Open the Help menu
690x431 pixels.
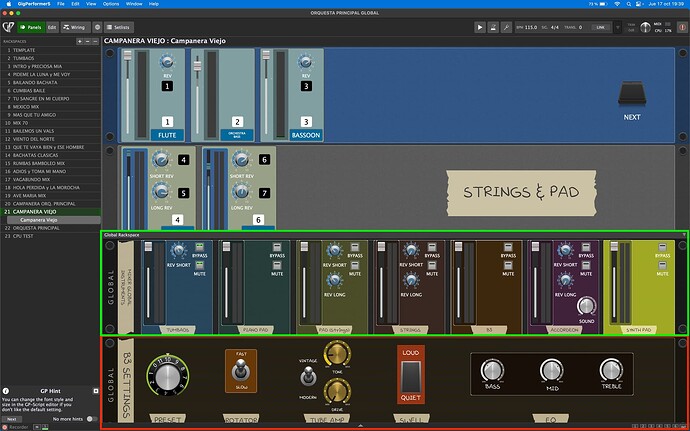(154, 4)
